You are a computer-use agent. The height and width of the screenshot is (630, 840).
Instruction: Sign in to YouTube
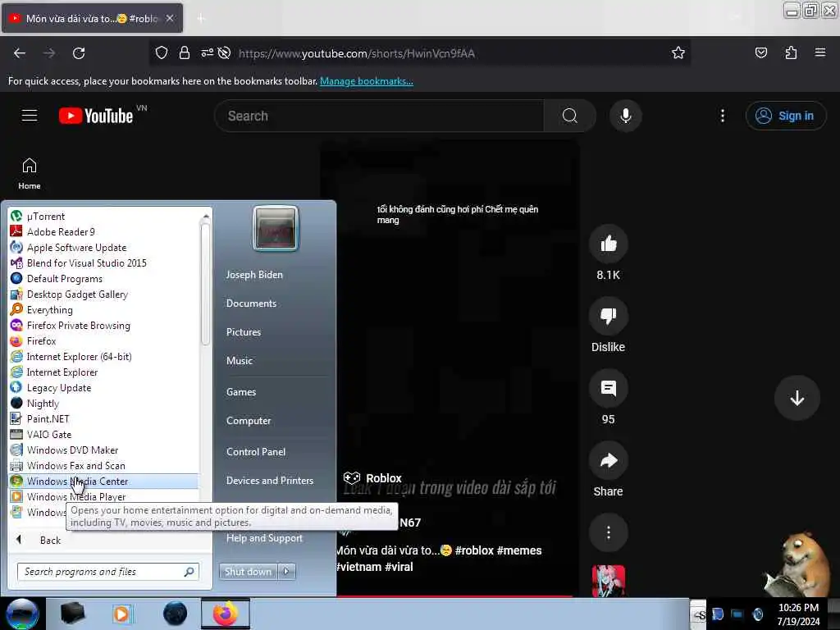click(785, 116)
